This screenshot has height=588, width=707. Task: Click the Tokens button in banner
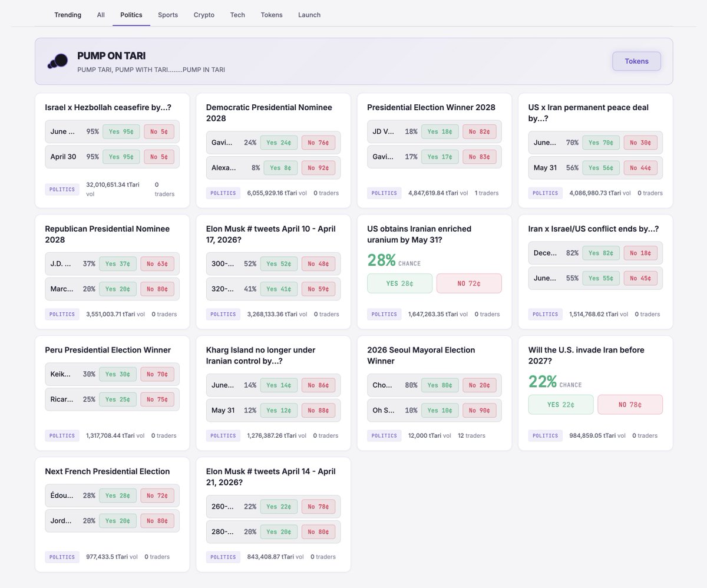[636, 61]
